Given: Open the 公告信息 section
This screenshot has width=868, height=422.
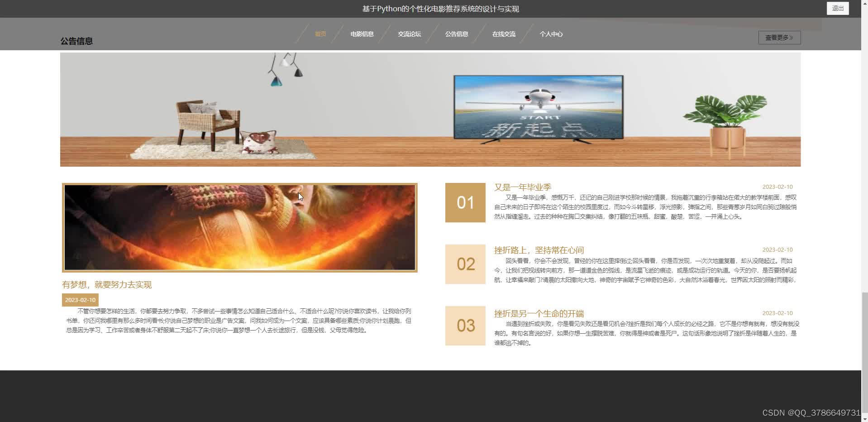Looking at the screenshot, I should click(x=457, y=34).
